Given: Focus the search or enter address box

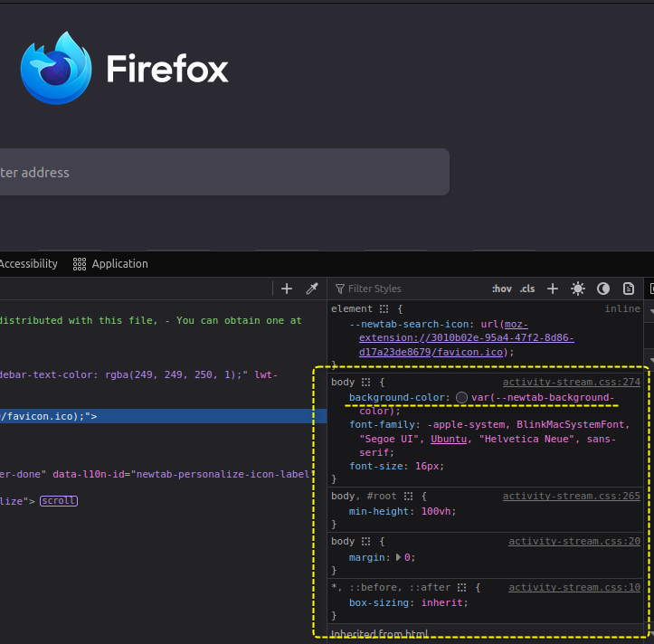Looking at the screenshot, I should (224, 172).
